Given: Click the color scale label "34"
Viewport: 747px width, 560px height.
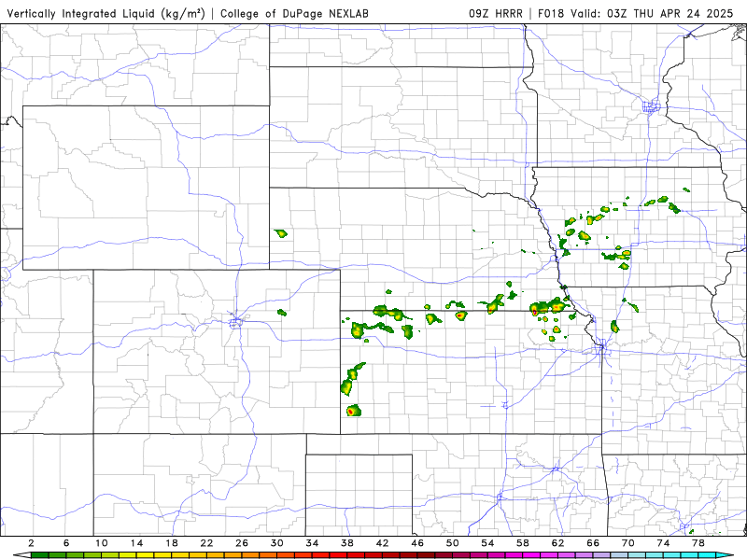Looking at the screenshot, I should [x=312, y=543].
